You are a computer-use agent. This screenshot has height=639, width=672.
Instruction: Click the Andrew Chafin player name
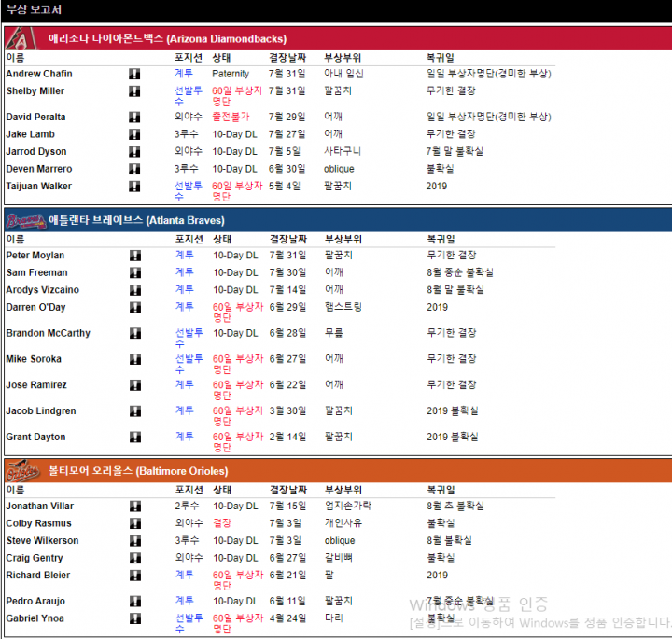tap(39, 74)
